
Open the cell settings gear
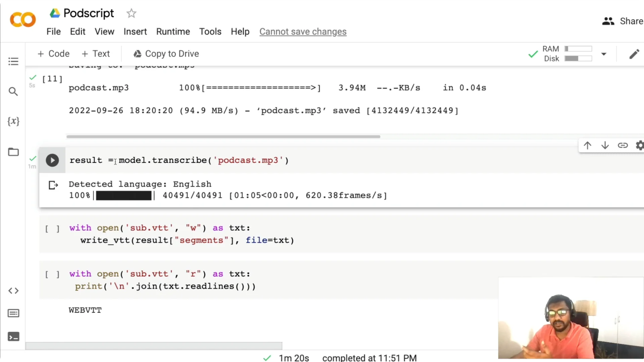pos(639,145)
